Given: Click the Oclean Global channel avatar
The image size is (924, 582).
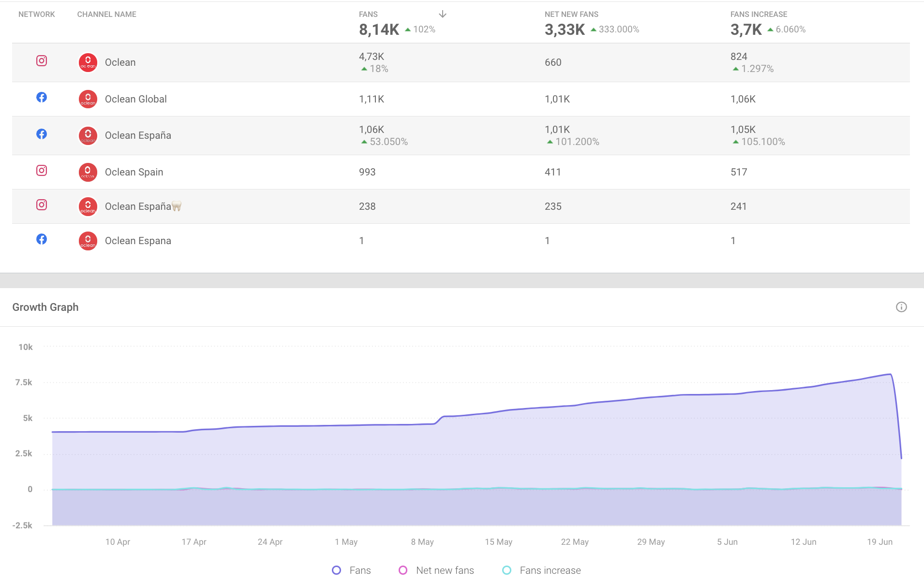Looking at the screenshot, I should 88,99.
